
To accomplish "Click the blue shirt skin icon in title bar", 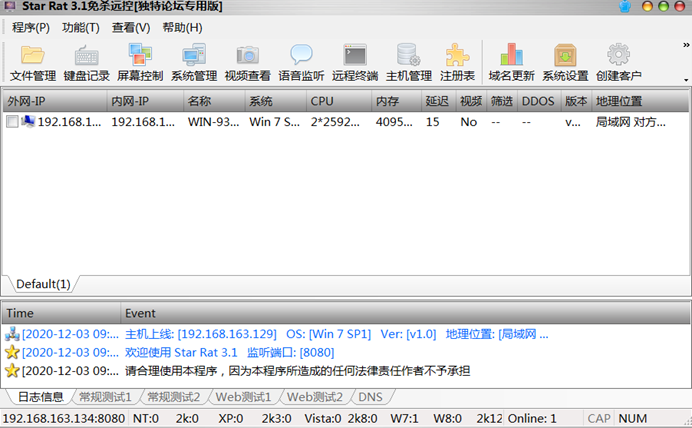I will [625, 6].
